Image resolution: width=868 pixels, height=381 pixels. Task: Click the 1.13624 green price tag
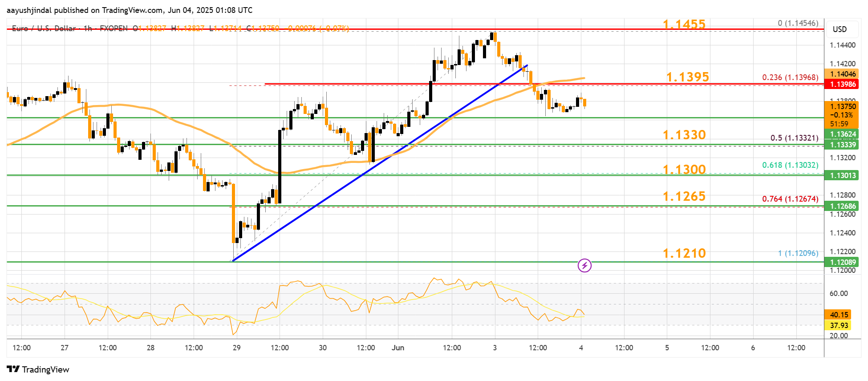[x=842, y=134]
